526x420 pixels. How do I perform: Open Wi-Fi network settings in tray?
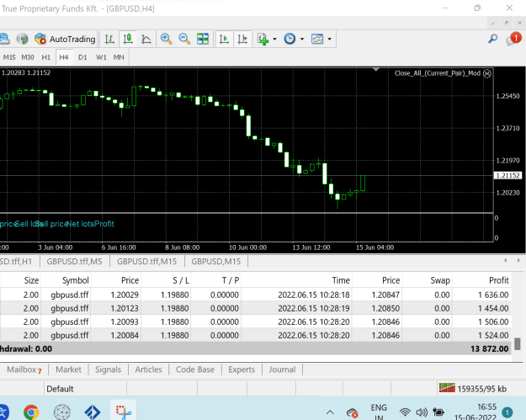click(406, 412)
